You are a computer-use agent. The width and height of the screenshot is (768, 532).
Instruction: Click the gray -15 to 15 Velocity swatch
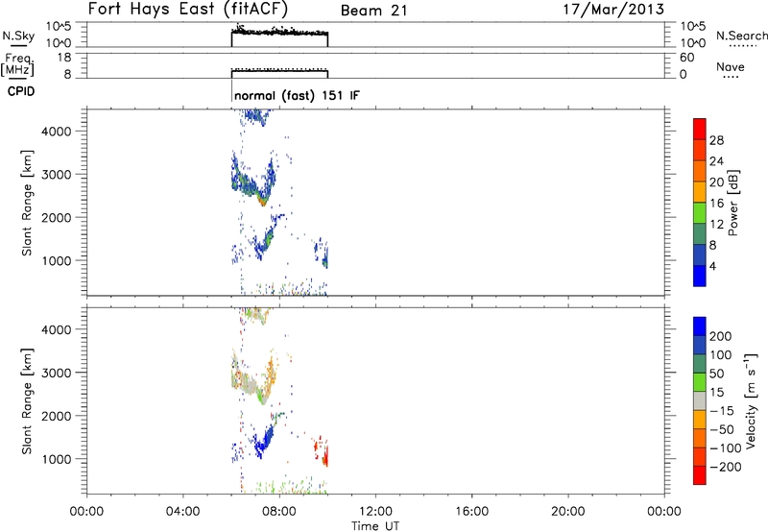[x=700, y=400]
